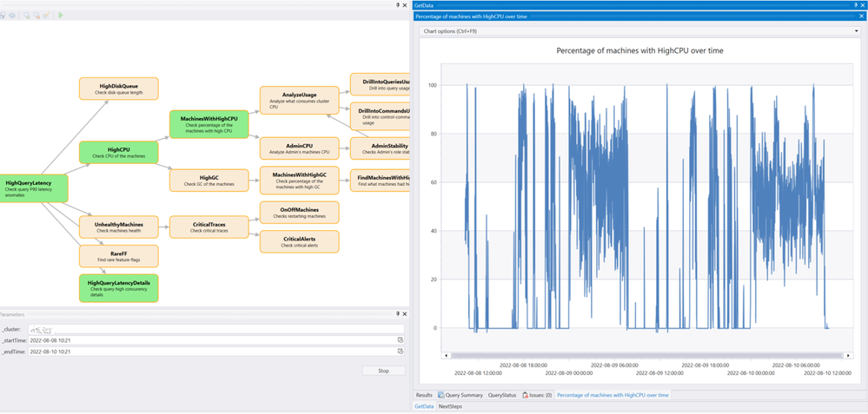This screenshot has height=414, width=868.
Task: Pin the Parameters panel
Action: click(x=397, y=314)
